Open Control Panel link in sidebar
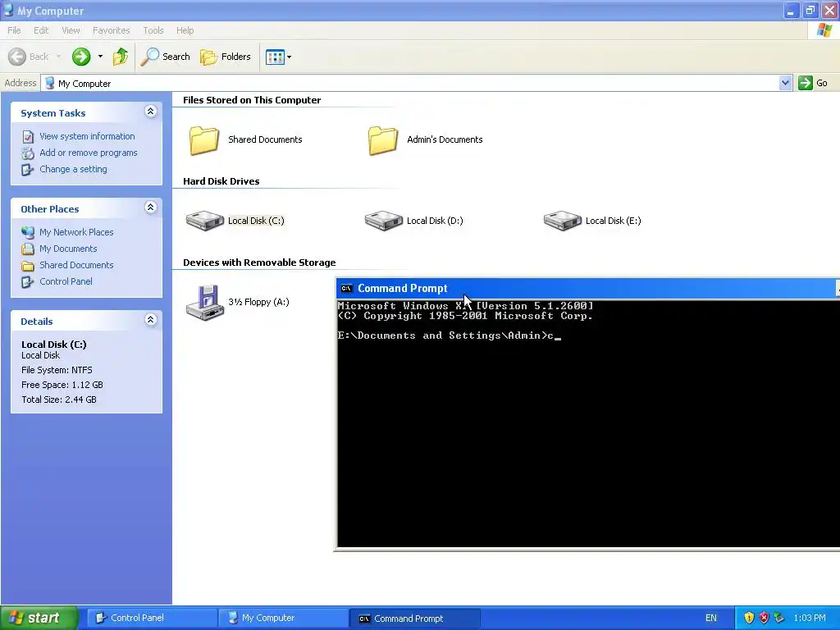The height and width of the screenshot is (630, 840). pyautogui.click(x=66, y=281)
